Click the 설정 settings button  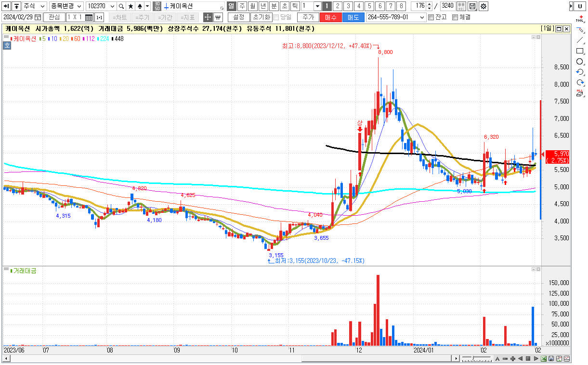238,17
